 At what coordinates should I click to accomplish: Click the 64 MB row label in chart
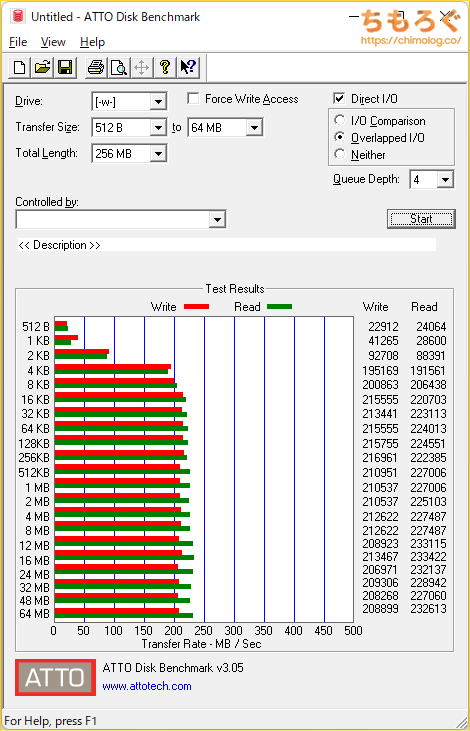click(35, 614)
